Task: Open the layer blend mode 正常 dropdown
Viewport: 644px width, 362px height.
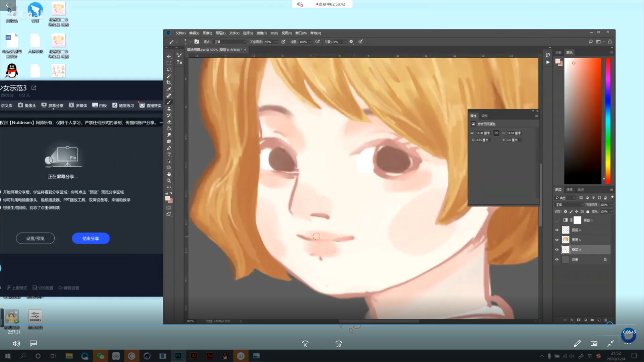Action: click(569, 205)
